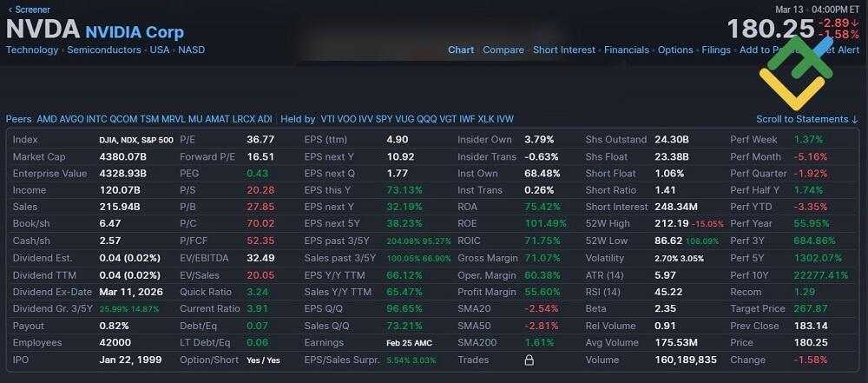Click the DJIA, NDX, S&P 500 index value
Viewport: 868px width, 383px height.
pyautogui.click(x=136, y=140)
